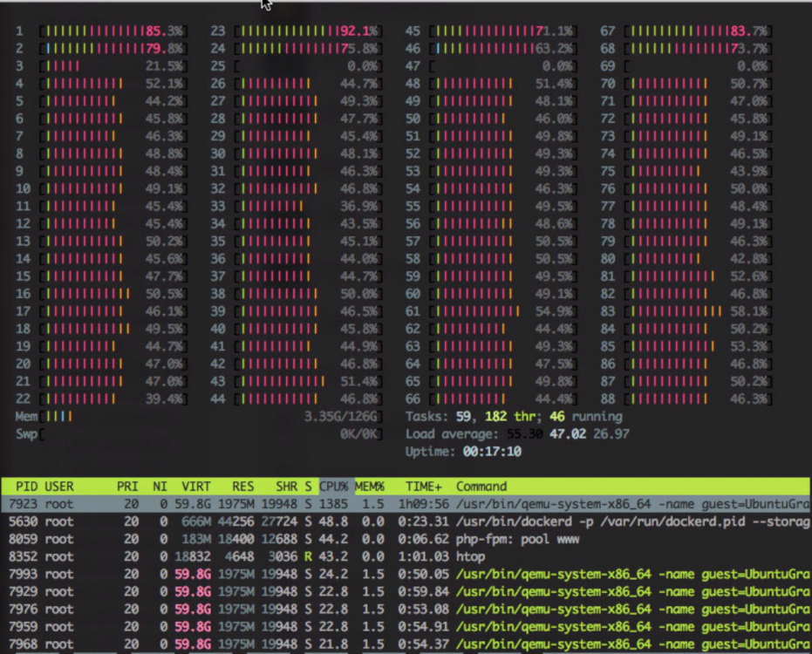Click the 1h09:56 TIME+ value
This screenshot has width=812, height=654.
423,504
